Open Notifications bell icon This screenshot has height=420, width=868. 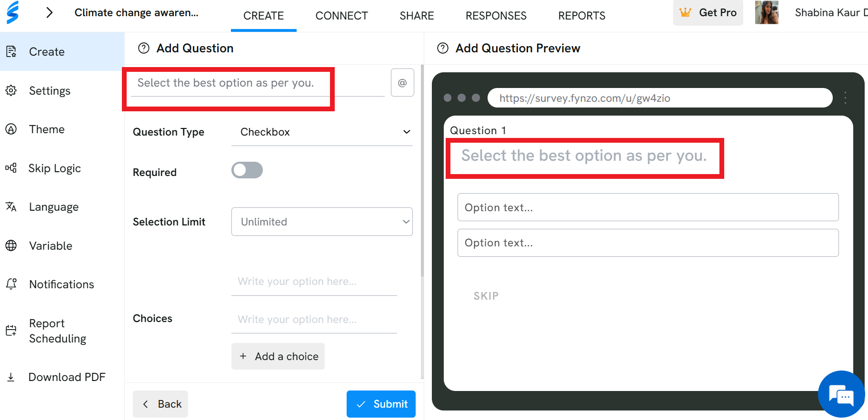tap(11, 284)
